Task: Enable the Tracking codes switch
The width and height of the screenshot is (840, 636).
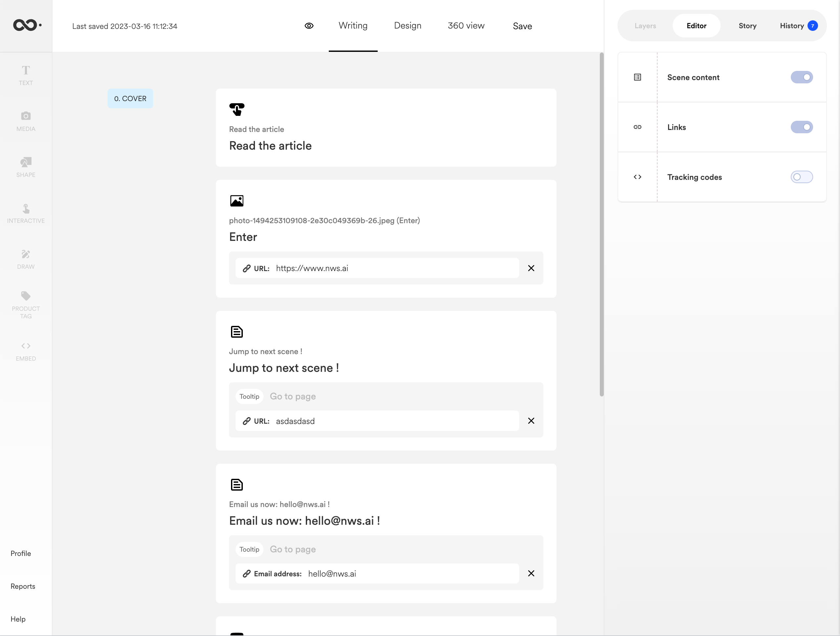Action: click(802, 177)
